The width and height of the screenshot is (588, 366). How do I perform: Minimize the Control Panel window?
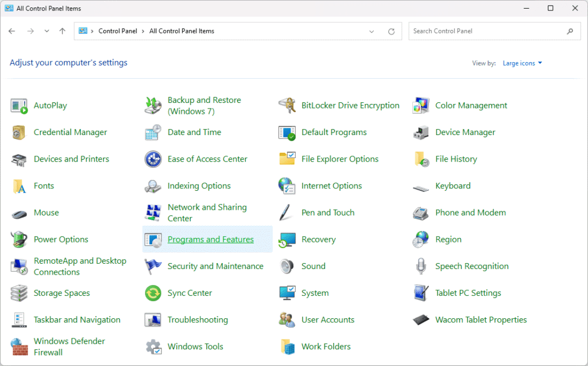click(x=527, y=8)
